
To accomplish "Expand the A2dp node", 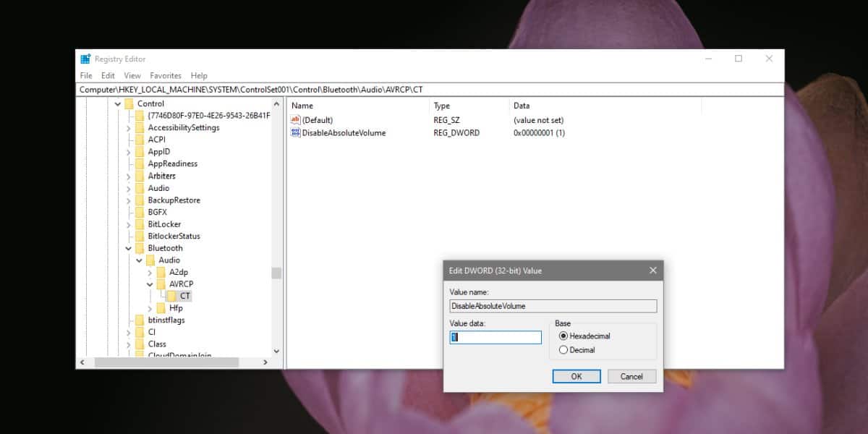I will (150, 273).
